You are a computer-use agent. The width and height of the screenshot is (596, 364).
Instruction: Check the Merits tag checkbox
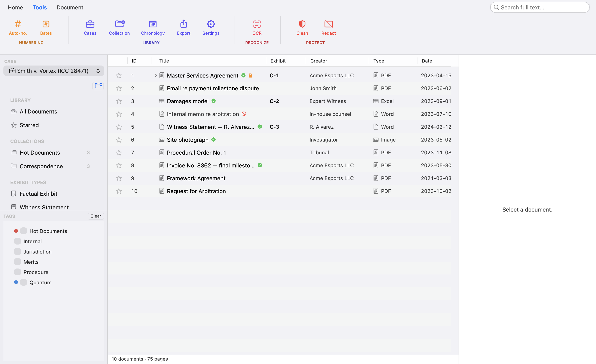17,262
